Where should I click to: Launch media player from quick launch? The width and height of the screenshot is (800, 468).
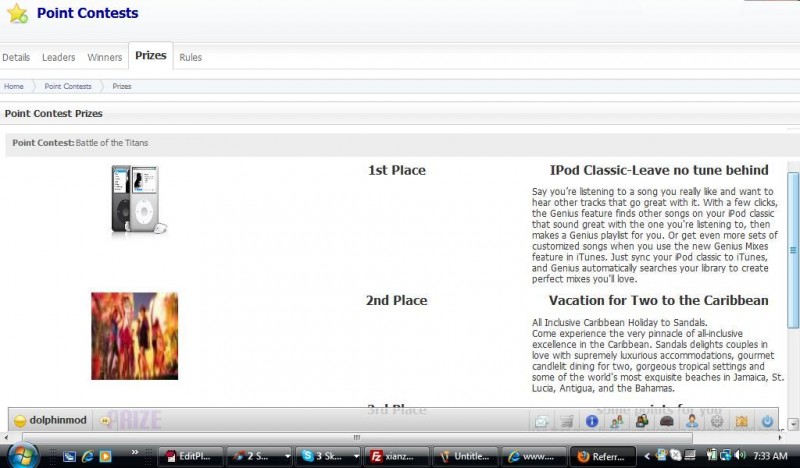click(105, 456)
